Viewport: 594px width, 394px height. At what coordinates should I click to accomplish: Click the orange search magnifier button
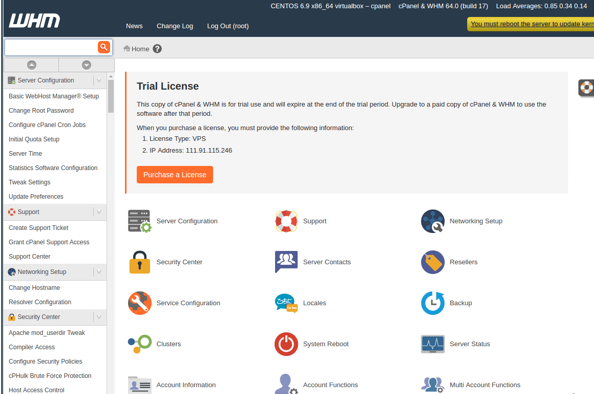pos(104,47)
